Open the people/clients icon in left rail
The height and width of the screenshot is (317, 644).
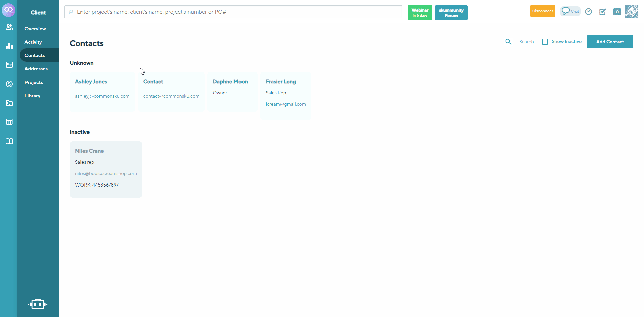click(x=9, y=27)
